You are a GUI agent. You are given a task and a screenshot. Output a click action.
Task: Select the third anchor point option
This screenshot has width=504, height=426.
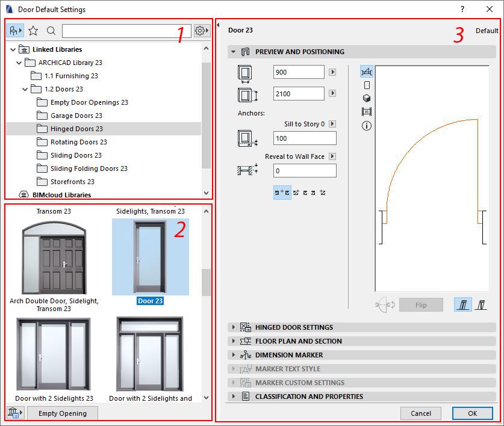pyautogui.click(x=305, y=193)
